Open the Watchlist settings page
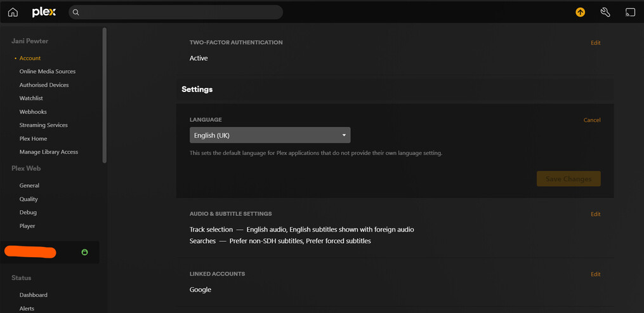 (31, 98)
